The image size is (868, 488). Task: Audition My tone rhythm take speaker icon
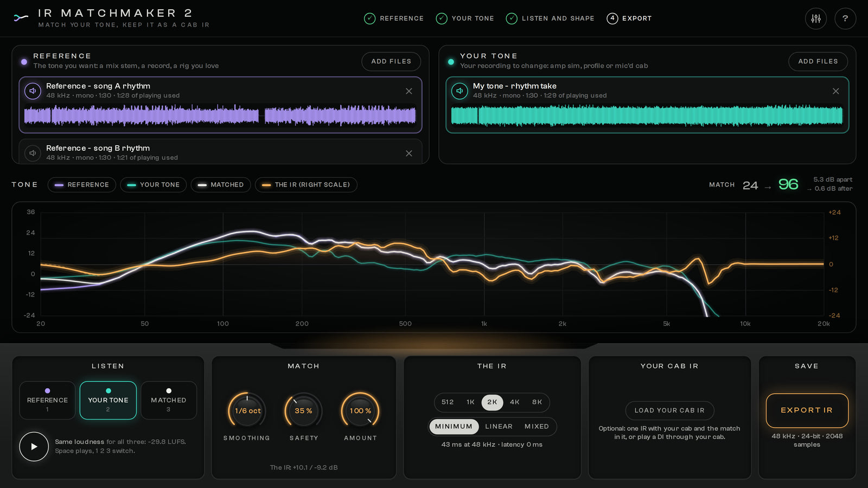(x=459, y=91)
